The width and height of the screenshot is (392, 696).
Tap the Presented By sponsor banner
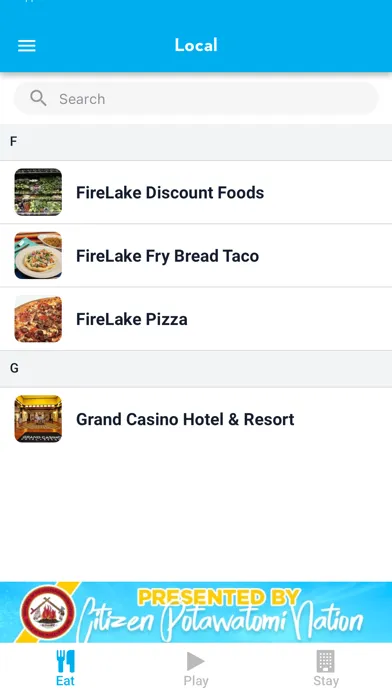pos(196,612)
